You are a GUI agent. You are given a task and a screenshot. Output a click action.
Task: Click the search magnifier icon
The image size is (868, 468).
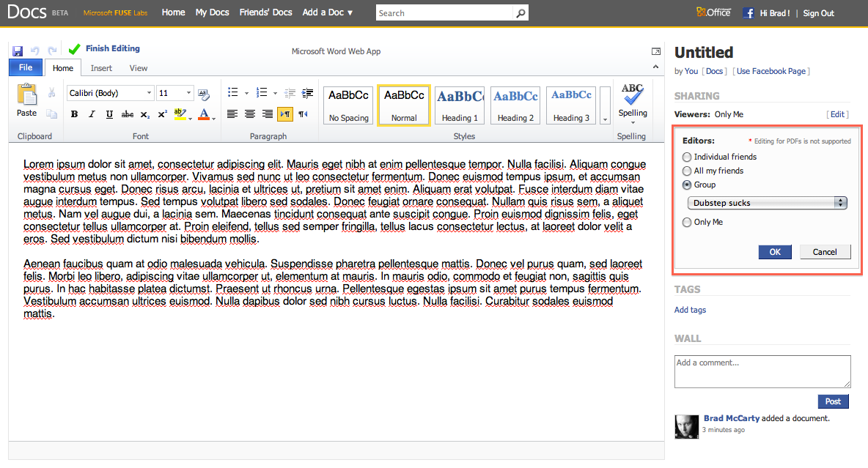pyautogui.click(x=521, y=12)
